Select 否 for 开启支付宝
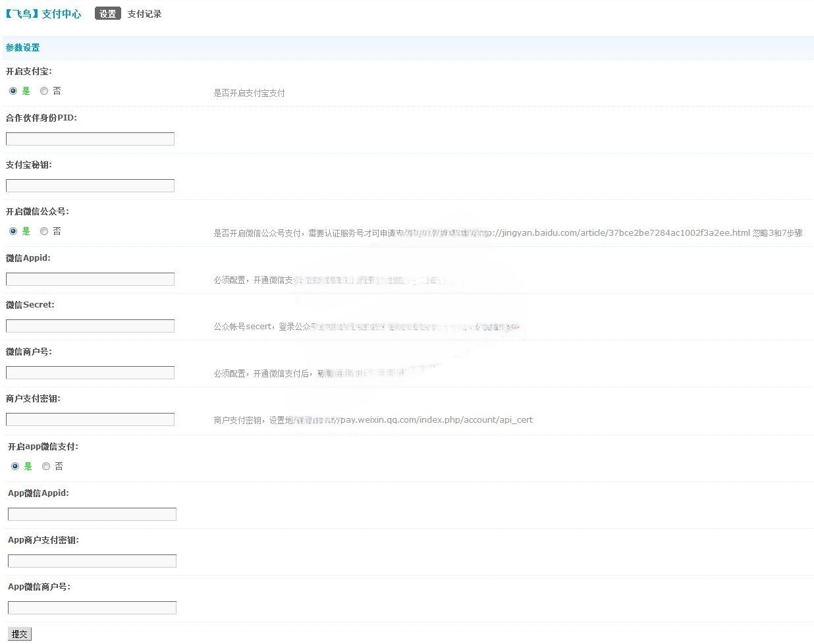This screenshot has height=644, width=814. click(44, 91)
